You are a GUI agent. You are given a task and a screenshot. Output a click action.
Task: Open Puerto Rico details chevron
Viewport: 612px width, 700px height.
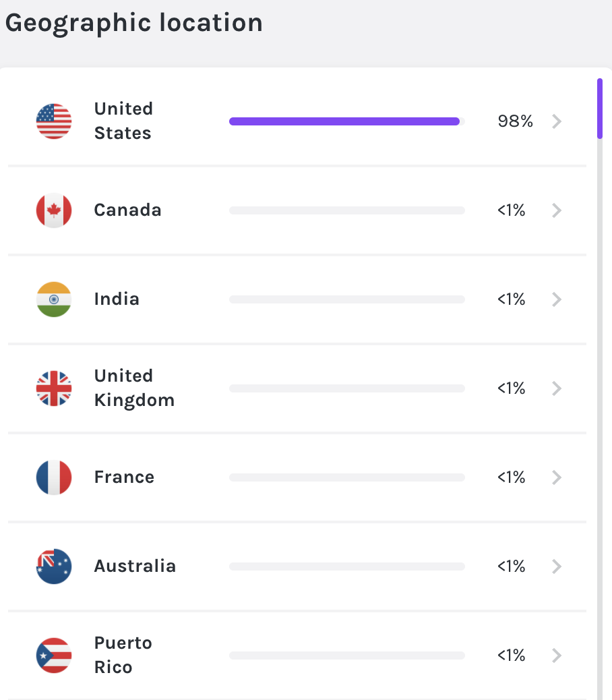557,655
